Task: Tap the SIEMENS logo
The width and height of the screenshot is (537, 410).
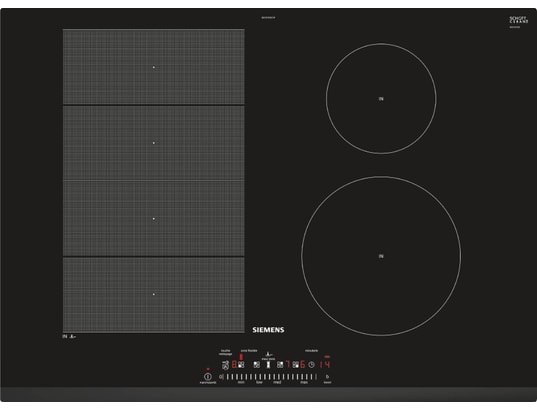Action: [x=268, y=330]
